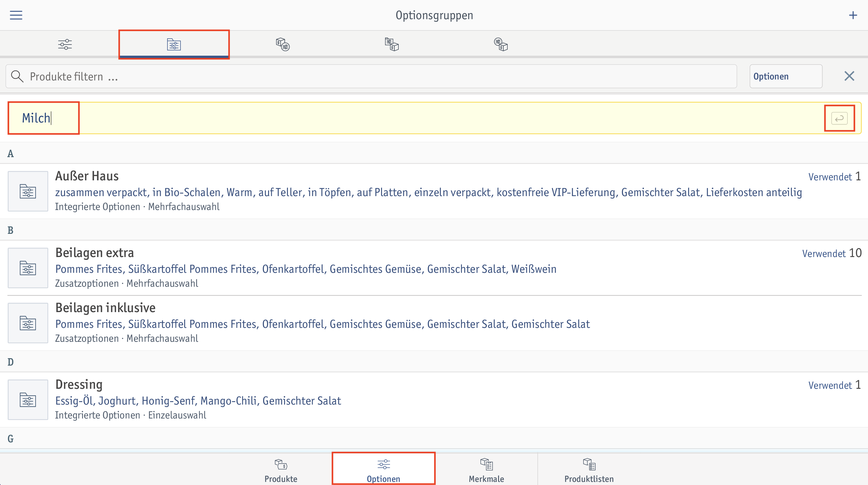868x485 pixels.
Task: Click section header A
Action: 11,154
